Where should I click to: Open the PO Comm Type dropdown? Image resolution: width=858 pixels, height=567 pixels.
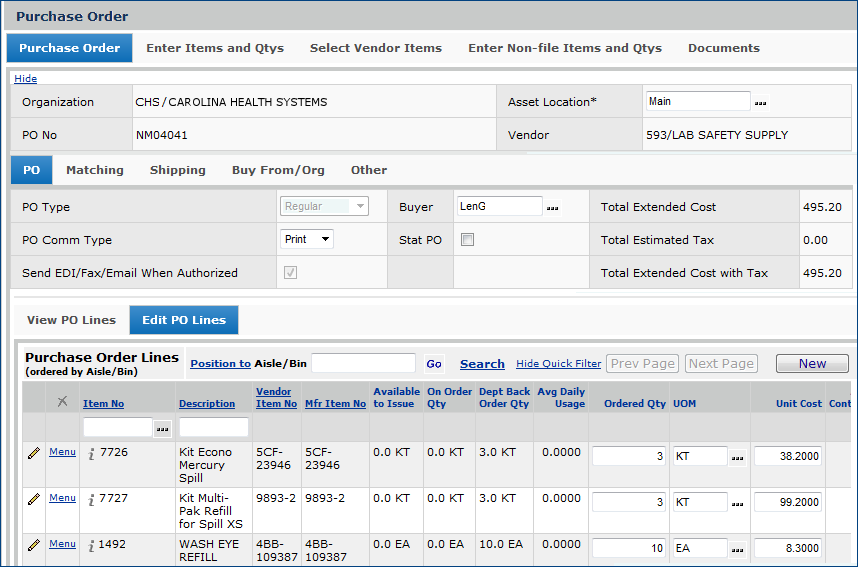coord(306,240)
